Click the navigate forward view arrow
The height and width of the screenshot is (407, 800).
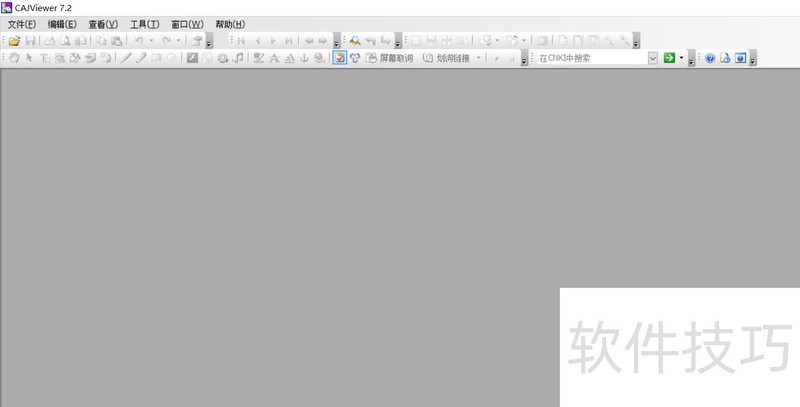[323, 41]
